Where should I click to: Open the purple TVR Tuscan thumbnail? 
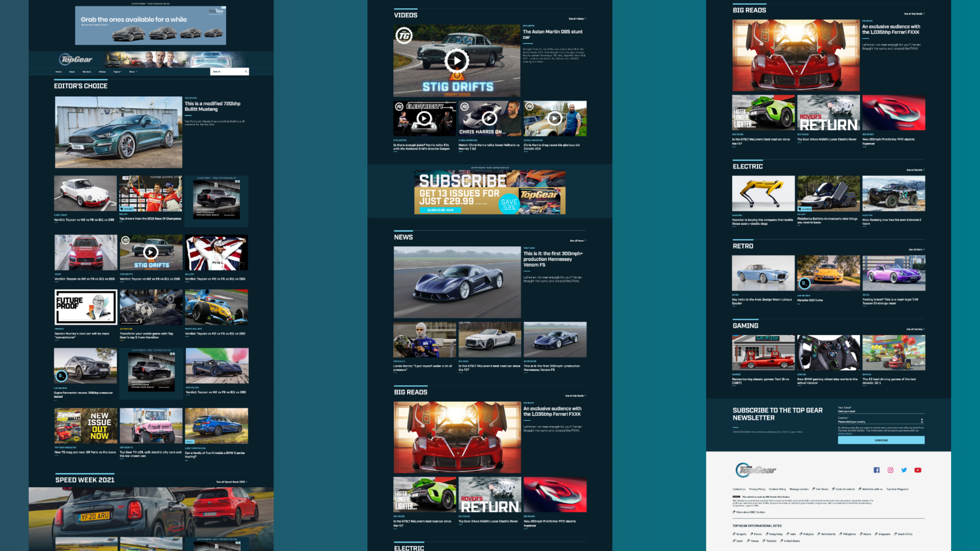click(x=894, y=273)
